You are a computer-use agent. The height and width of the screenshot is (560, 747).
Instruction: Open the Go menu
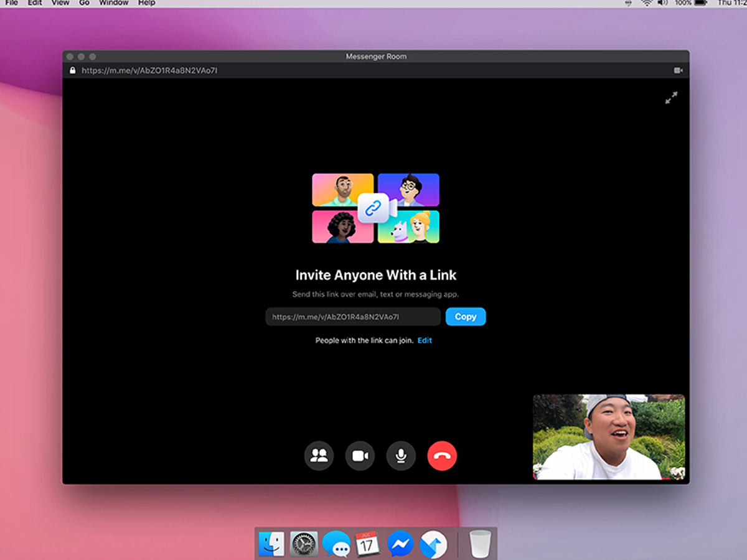pos(85,3)
